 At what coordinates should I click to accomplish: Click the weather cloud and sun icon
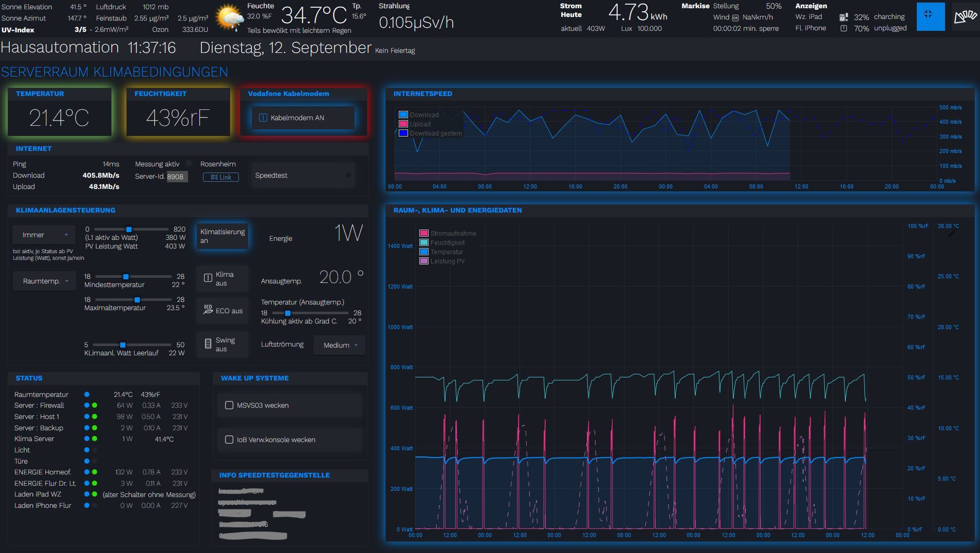[229, 18]
